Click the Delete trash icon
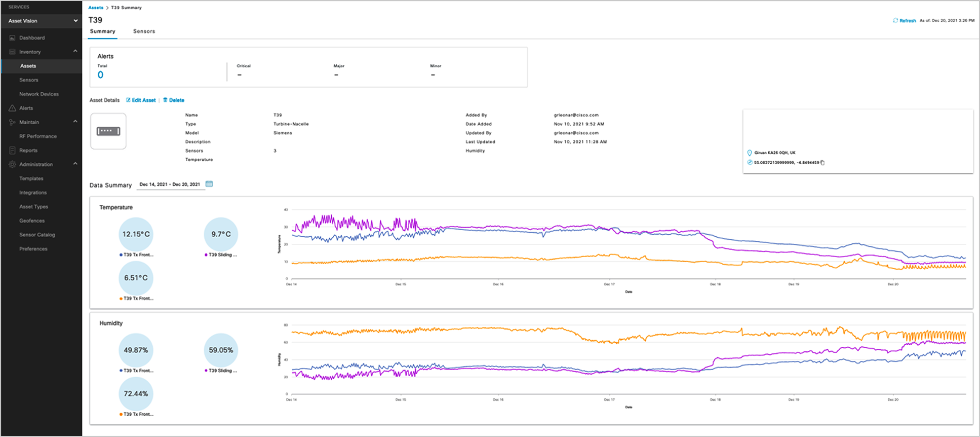The image size is (980, 437). coord(165,100)
